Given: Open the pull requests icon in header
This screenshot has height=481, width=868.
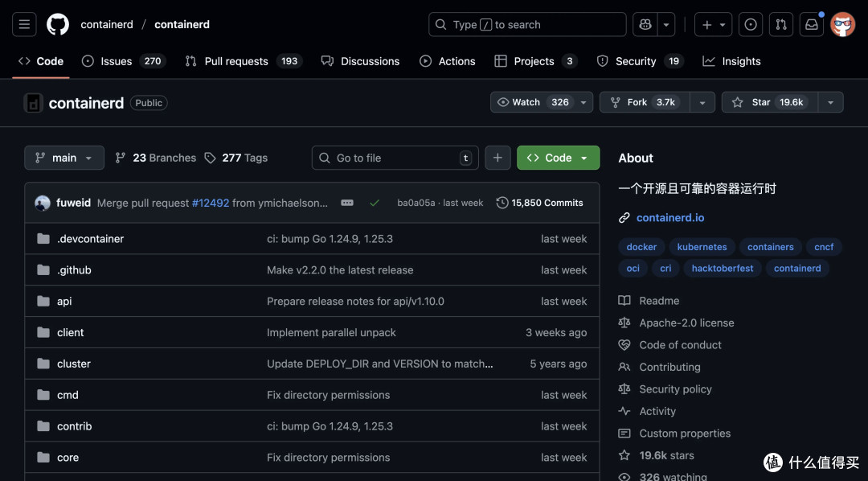Looking at the screenshot, I should point(781,24).
